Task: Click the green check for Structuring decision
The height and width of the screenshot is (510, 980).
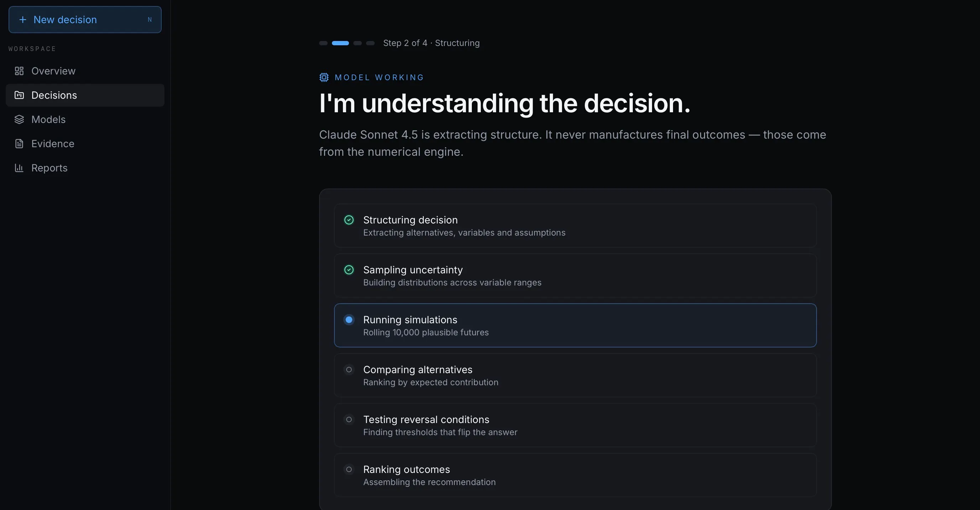Action: (x=349, y=220)
